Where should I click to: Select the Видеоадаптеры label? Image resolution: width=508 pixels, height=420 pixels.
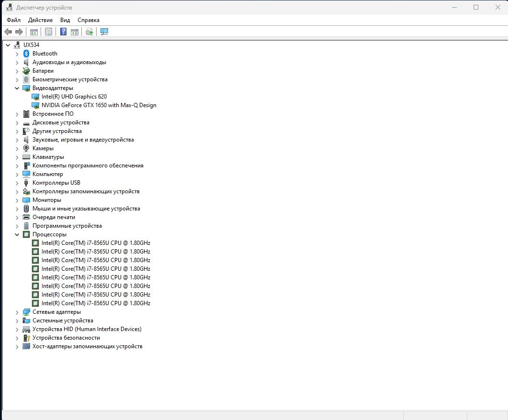[x=53, y=88]
